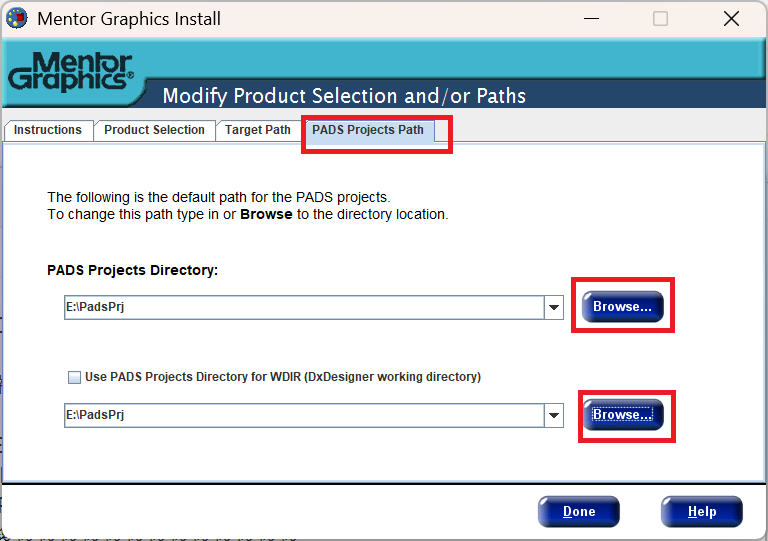Click the 'PADS Projects Directory:' label
Viewport: 768px width, 541px height.
click(x=132, y=270)
